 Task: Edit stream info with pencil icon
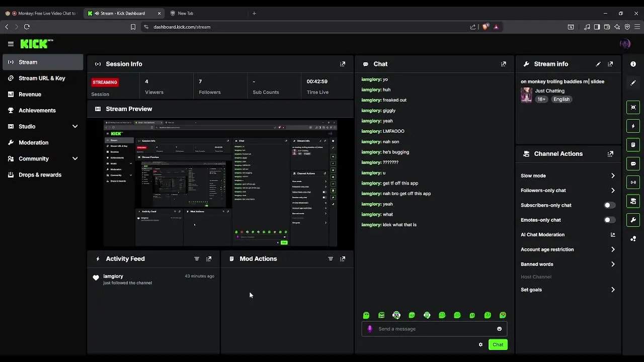pyautogui.click(x=598, y=64)
